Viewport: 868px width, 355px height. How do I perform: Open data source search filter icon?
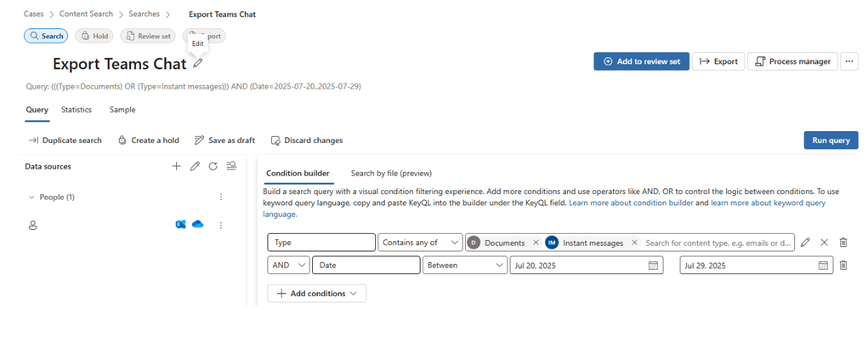tap(231, 166)
